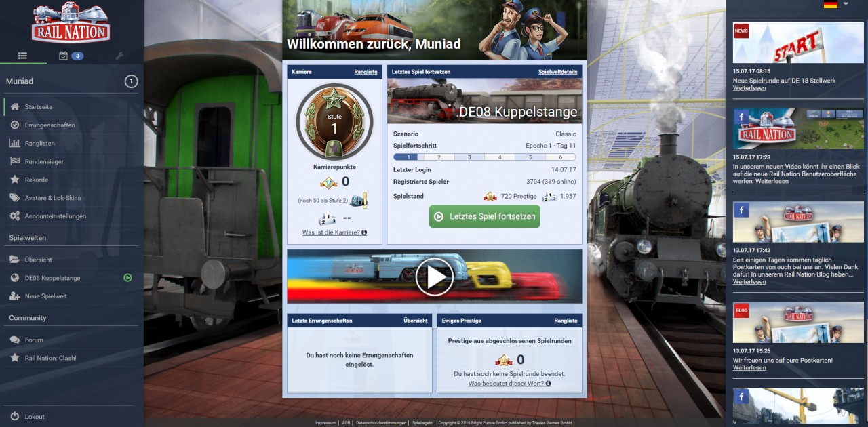Open Errungenschaften in the sidebar
The image size is (868, 427).
pyautogui.click(x=50, y=125)
